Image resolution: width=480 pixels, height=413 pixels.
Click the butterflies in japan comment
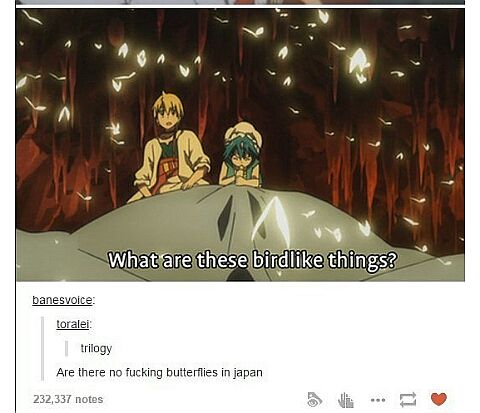(159, 372)
